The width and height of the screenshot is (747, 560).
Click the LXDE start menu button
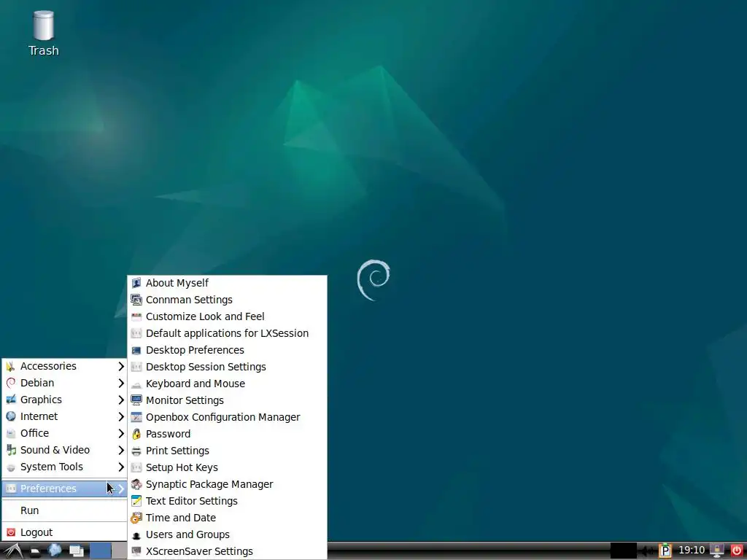point(12,551)
